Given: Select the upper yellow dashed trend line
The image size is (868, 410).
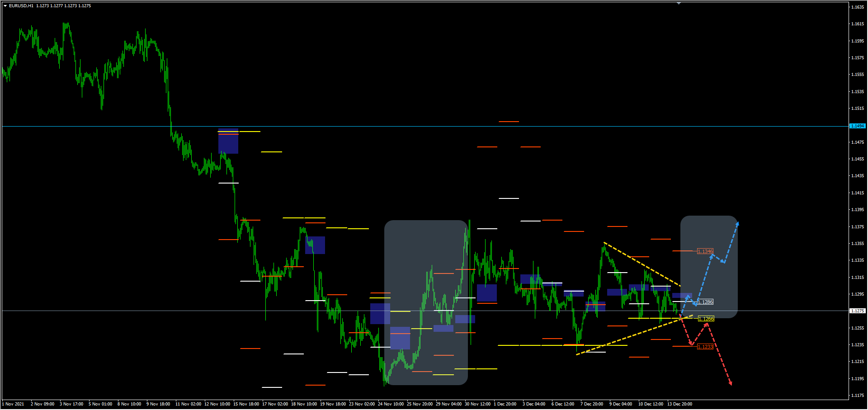Looking at the screenshot, I should pos(642,264).
